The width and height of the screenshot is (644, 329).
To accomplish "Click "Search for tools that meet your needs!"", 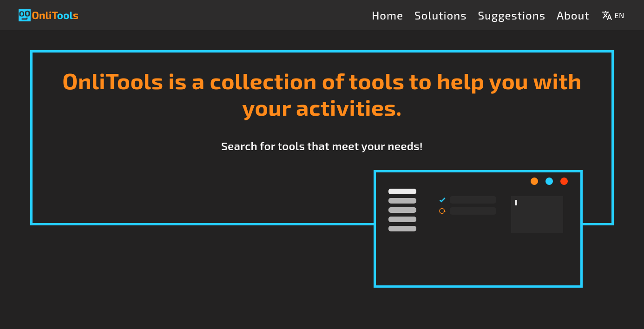I will [322, 146].
